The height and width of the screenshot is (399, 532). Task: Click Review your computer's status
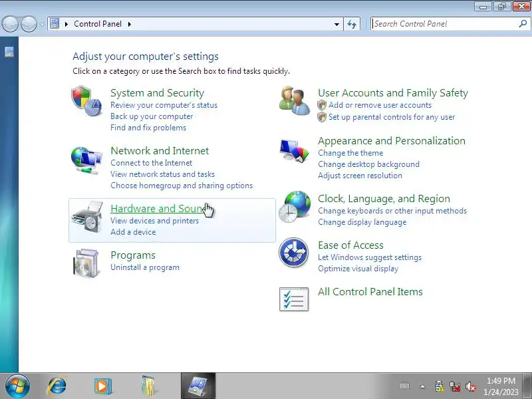[x=164, y=105]
